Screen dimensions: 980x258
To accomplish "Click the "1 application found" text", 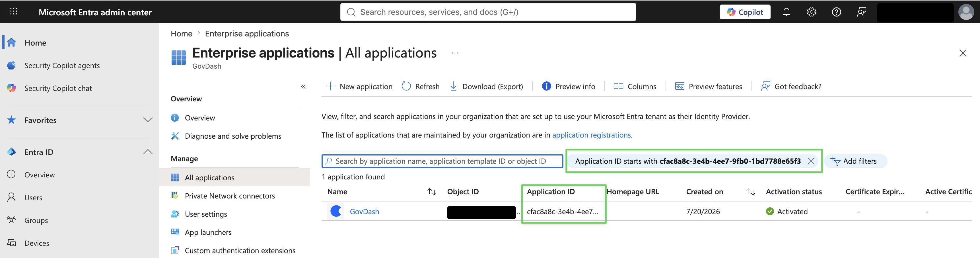I will 353,177.
